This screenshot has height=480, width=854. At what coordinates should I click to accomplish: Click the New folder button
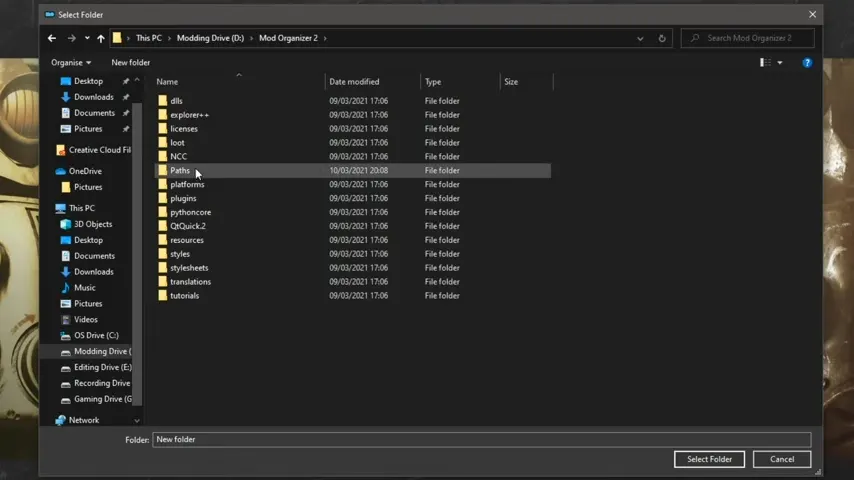pyautogui.click(x=131, y=63)
